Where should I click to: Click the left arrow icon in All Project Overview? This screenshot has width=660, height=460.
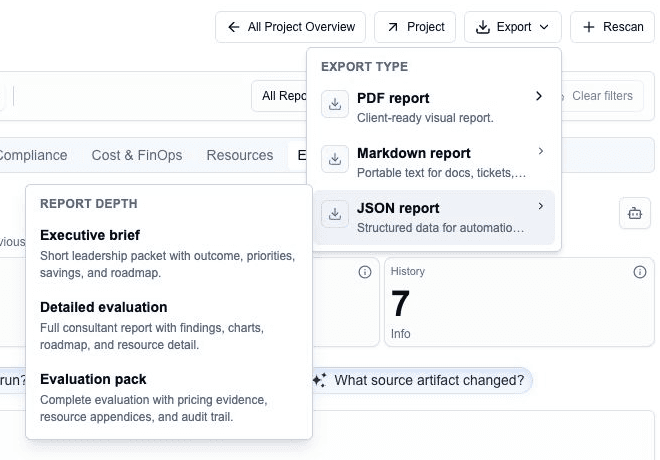234,27
